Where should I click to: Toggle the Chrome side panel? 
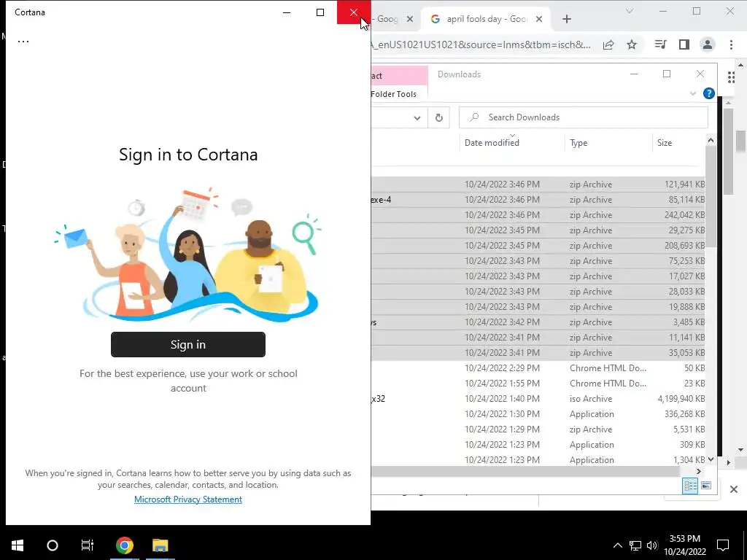pos(684,44)
